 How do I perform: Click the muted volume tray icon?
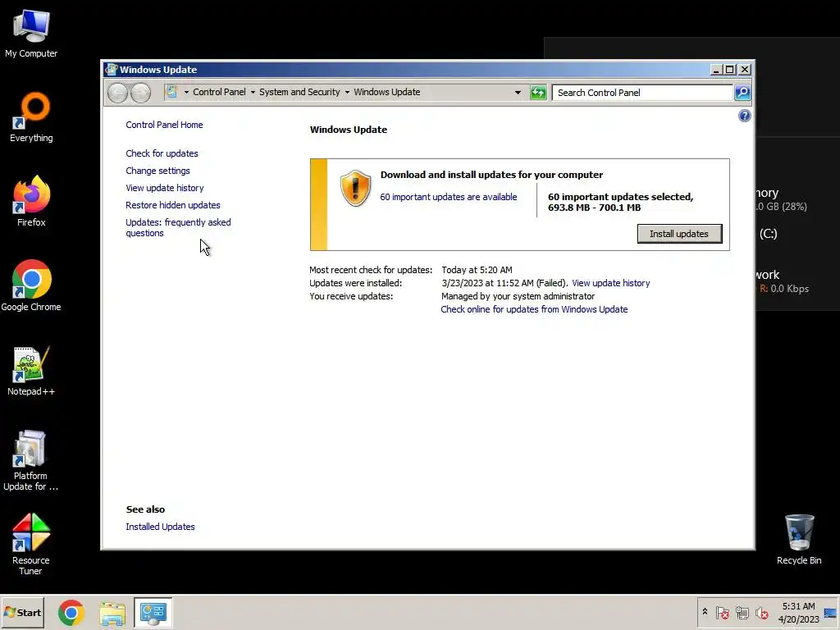pos(762,612)
